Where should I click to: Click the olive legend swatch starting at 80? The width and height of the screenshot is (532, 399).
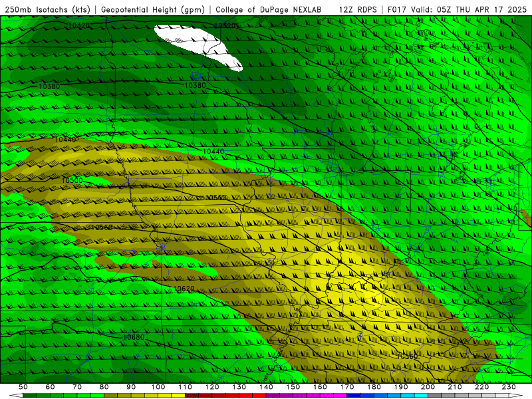(x=111, y=395)
